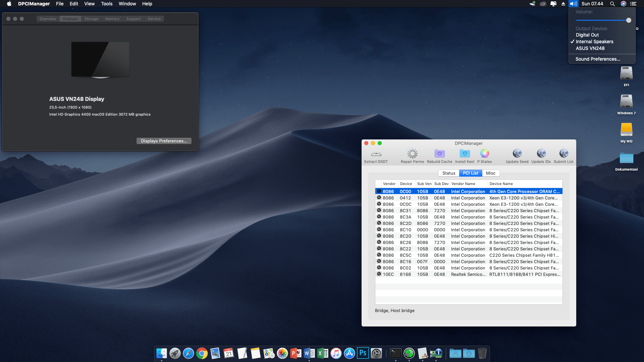This screenshot has width=644, height=362.
Task: Launch PowerPoint from the dock
Action: pyautogui.click(x=296, y=353)
